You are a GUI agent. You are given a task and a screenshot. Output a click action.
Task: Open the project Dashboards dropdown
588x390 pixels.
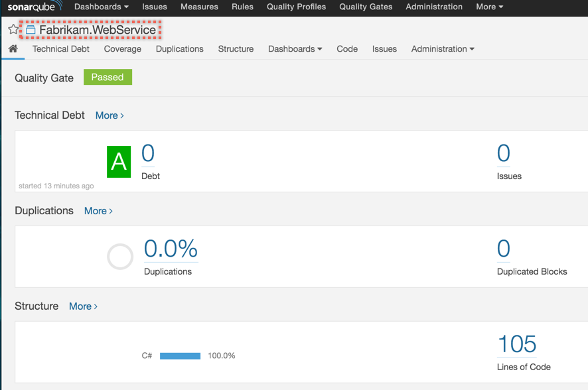point(295,49)
